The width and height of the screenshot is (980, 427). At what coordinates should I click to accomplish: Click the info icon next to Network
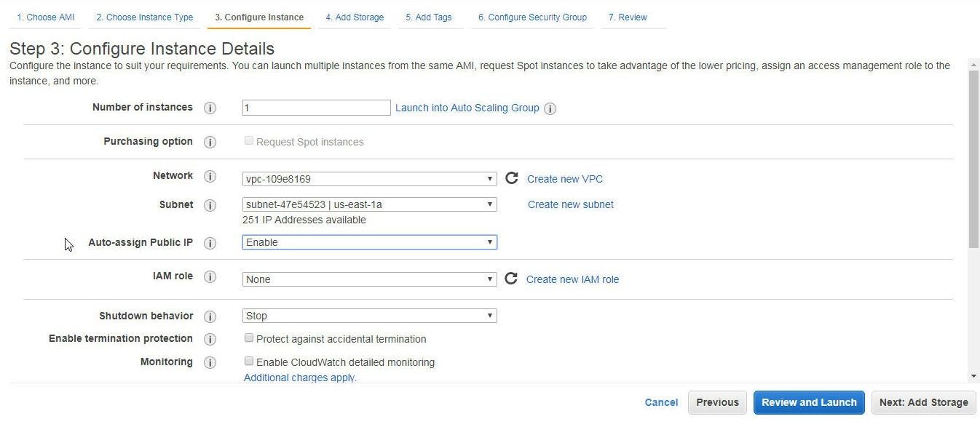[x=210, y=177]
